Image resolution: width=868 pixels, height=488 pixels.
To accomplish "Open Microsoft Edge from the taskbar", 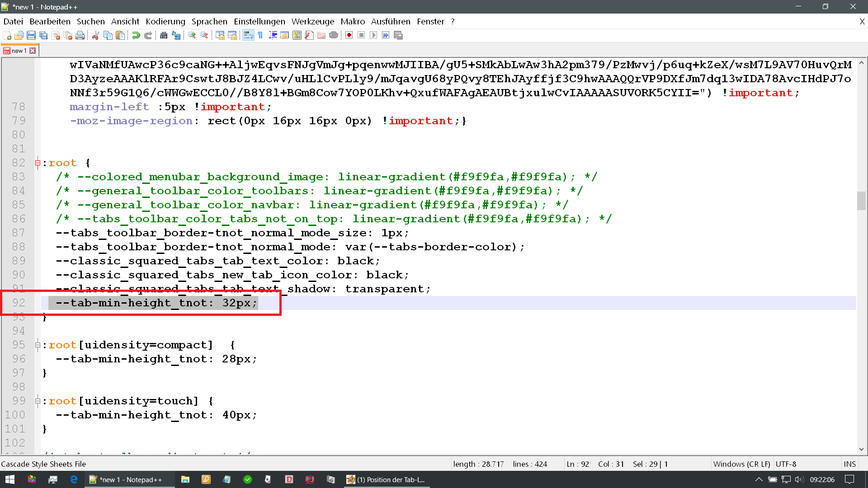I will pyautogui.click(x=74, y=479).
